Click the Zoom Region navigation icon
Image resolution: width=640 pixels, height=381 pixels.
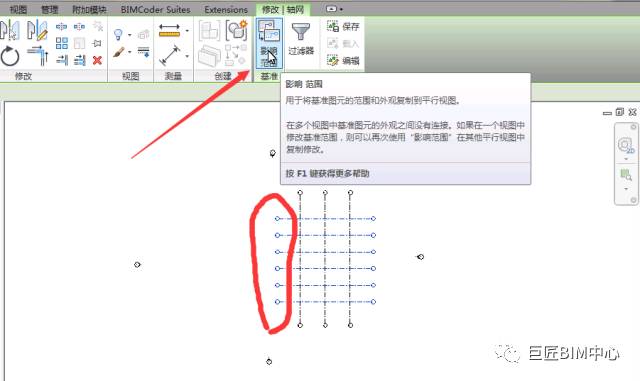626,175
